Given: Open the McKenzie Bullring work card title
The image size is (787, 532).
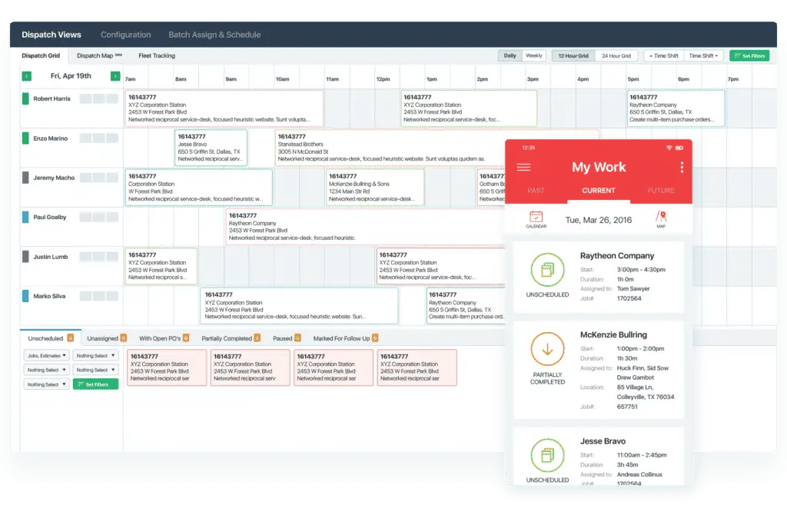Looking at the screenshot, I should (613, 334).
